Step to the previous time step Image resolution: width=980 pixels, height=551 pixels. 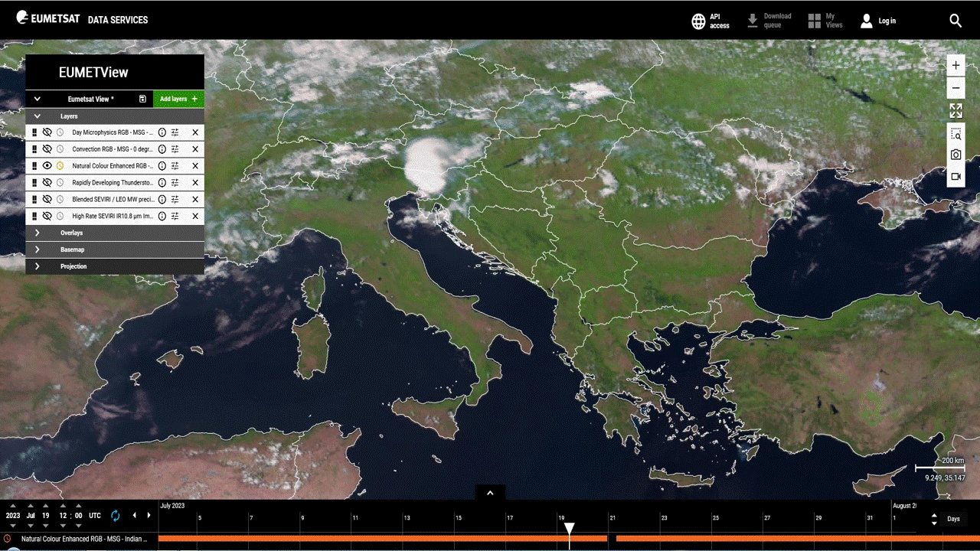pos(135,515)
